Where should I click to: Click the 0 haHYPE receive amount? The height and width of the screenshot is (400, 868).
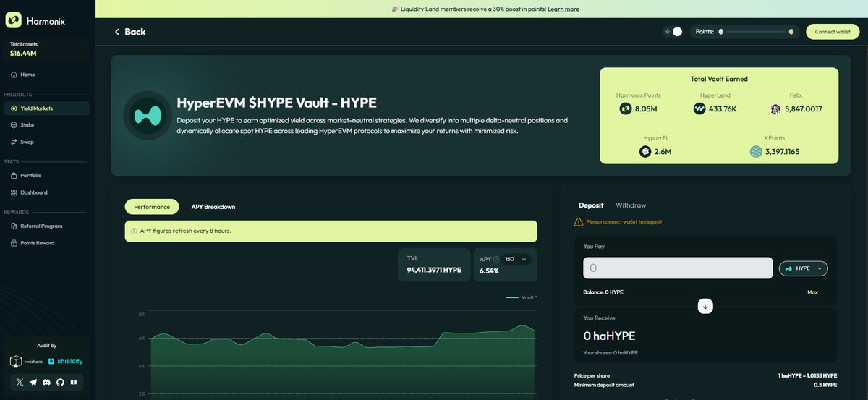point(609,336)
